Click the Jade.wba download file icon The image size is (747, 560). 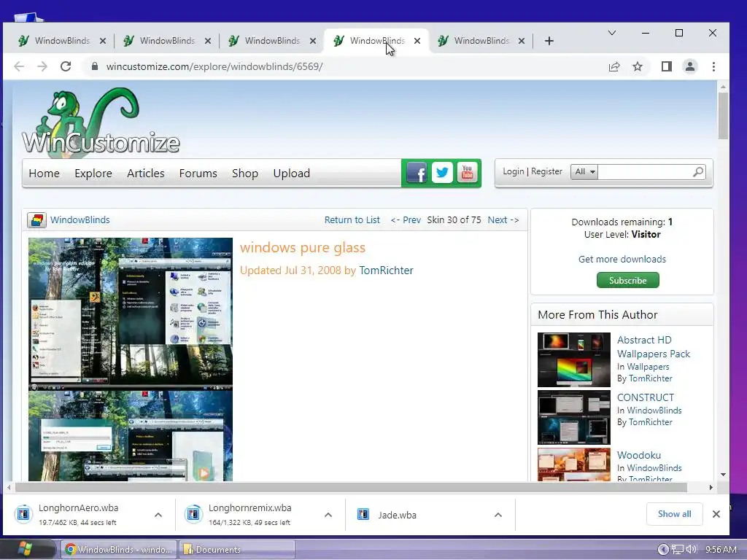click(363, 514)
